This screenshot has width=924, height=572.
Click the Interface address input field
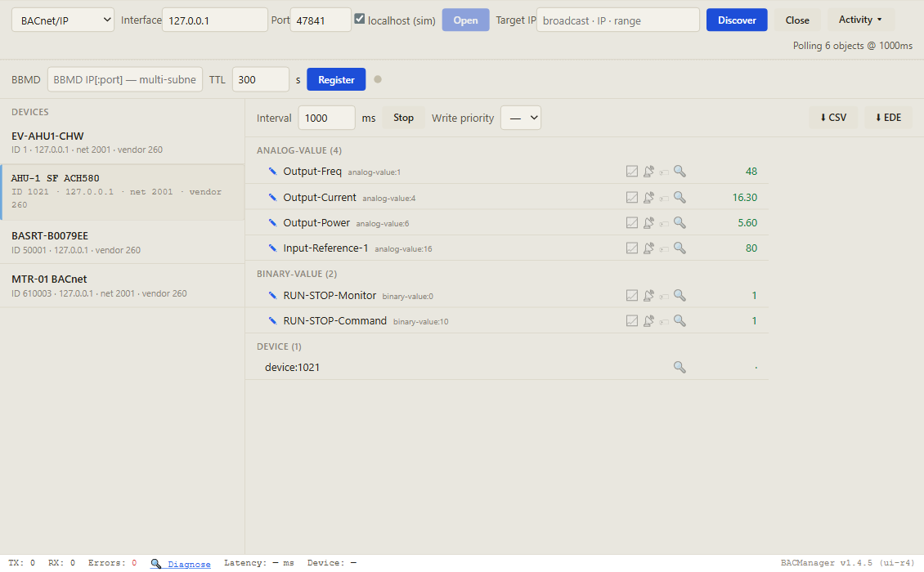[214, 20]
